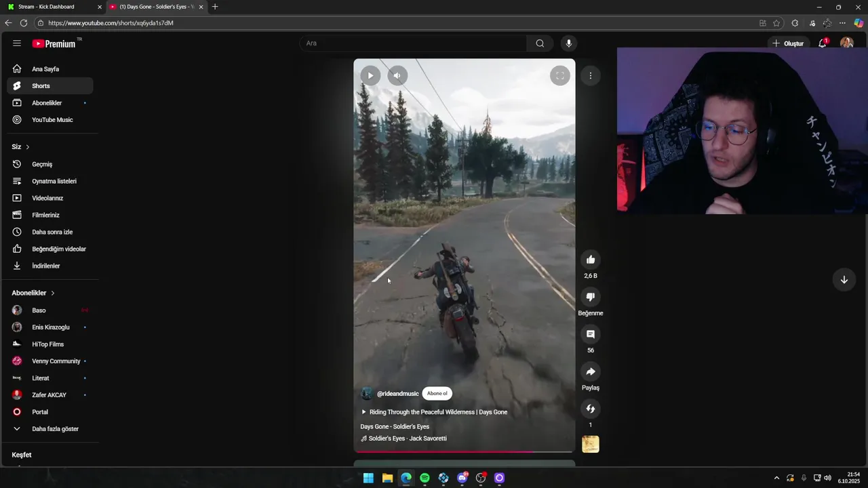Open Beğendiğim videolar list
Screen dimensions: 868x488
[50, 249]
